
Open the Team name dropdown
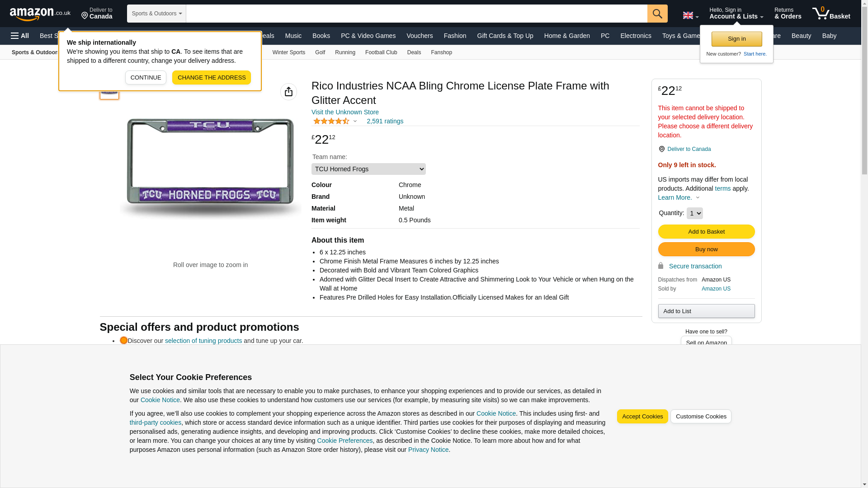pos(368,169)
